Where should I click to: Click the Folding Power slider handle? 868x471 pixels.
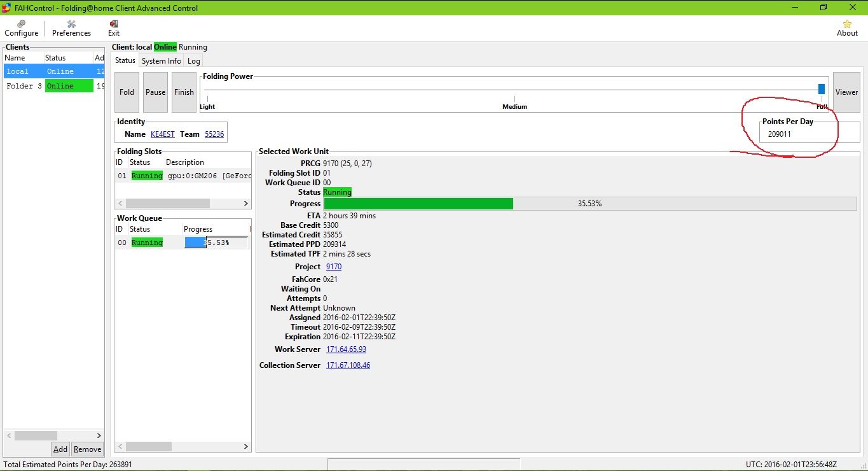821,89
